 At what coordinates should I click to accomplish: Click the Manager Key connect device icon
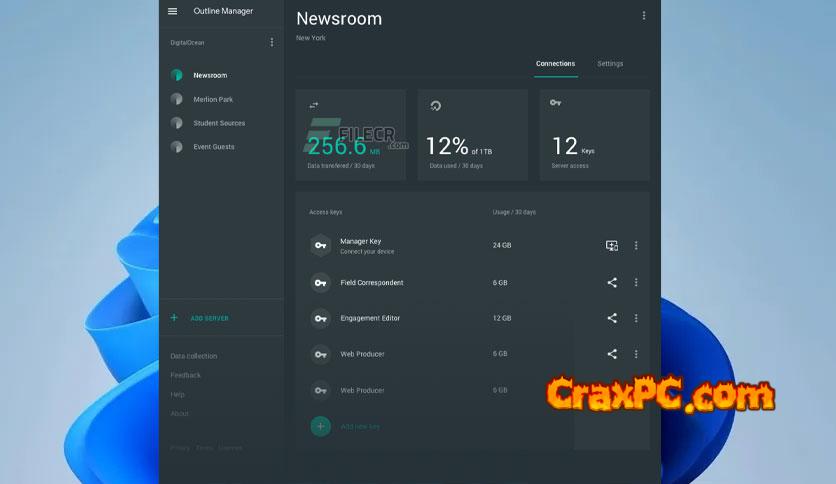pyautogui.click(x=612, y=245)
